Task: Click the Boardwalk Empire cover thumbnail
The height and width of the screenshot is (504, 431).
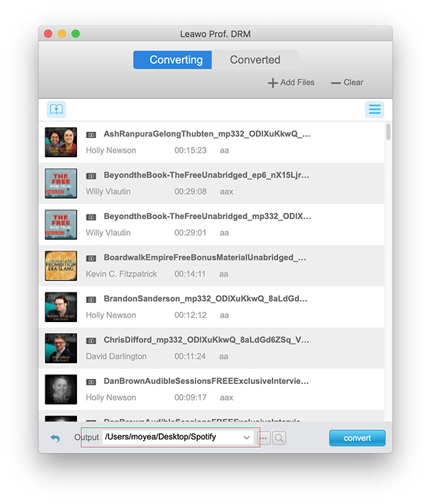Action: [x=60, y=266]
